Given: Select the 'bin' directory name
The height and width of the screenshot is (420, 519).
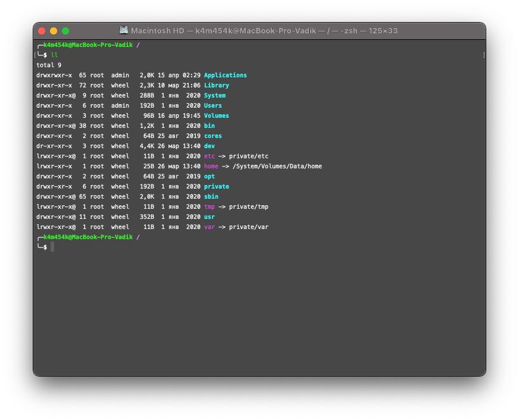Looking at the screenshot, I should click(210, 126).
